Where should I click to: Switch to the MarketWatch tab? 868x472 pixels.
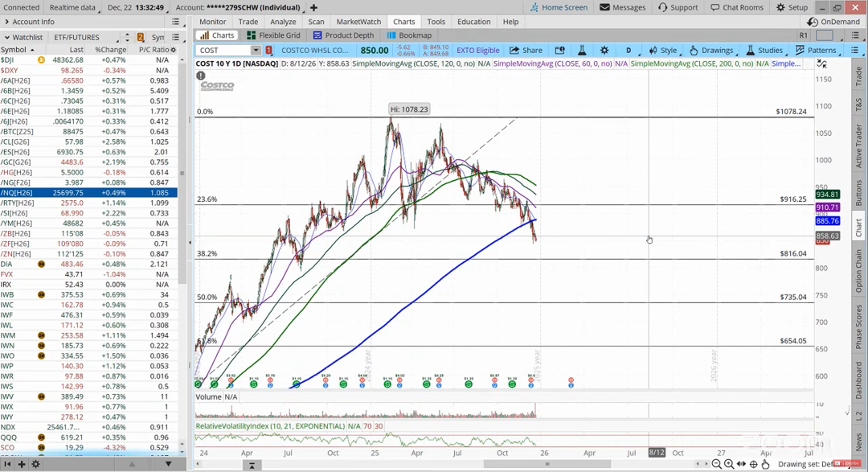(358, 22)
